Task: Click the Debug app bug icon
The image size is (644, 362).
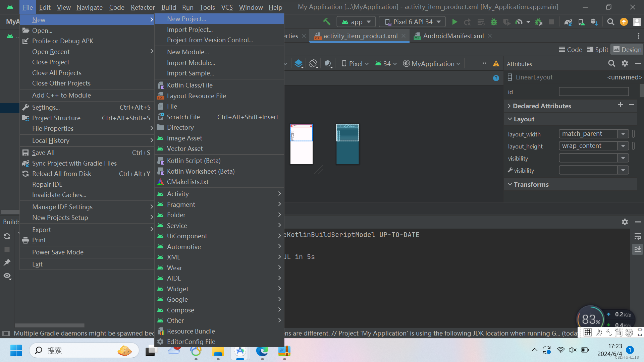Action: point(493,22)
